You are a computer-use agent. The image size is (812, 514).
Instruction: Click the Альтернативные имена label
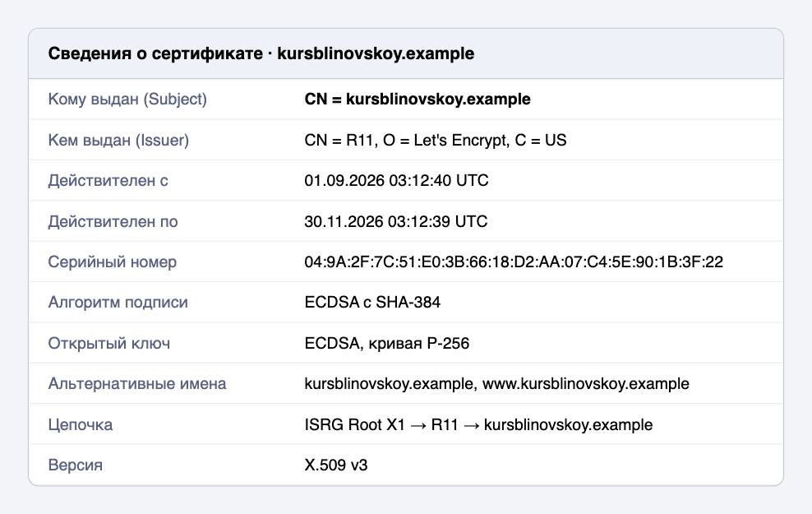coord(137,383)
